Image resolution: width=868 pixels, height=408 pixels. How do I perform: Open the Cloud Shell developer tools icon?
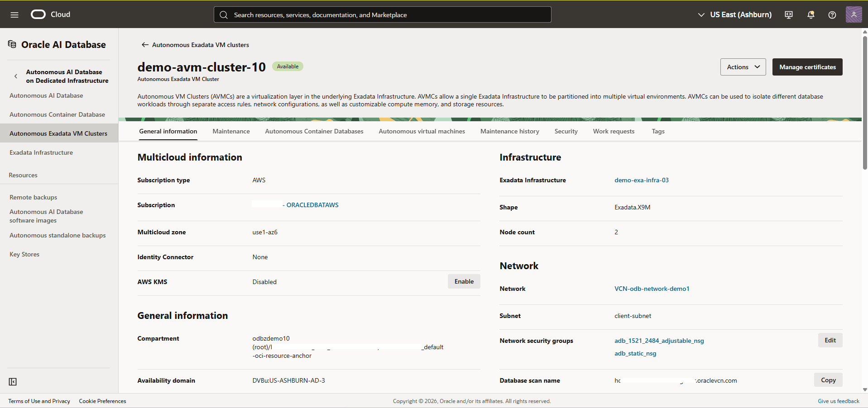click(789, 15)
